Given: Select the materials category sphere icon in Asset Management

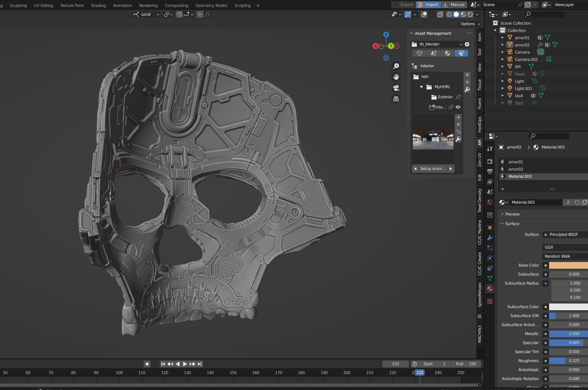Looking at the screenshot, I should click(x=447, y=53).
